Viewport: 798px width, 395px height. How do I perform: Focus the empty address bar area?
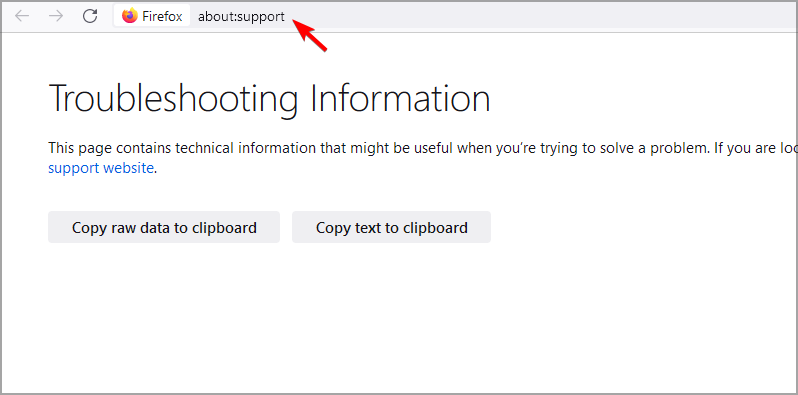pyautogui.click(x=560, y=16)
